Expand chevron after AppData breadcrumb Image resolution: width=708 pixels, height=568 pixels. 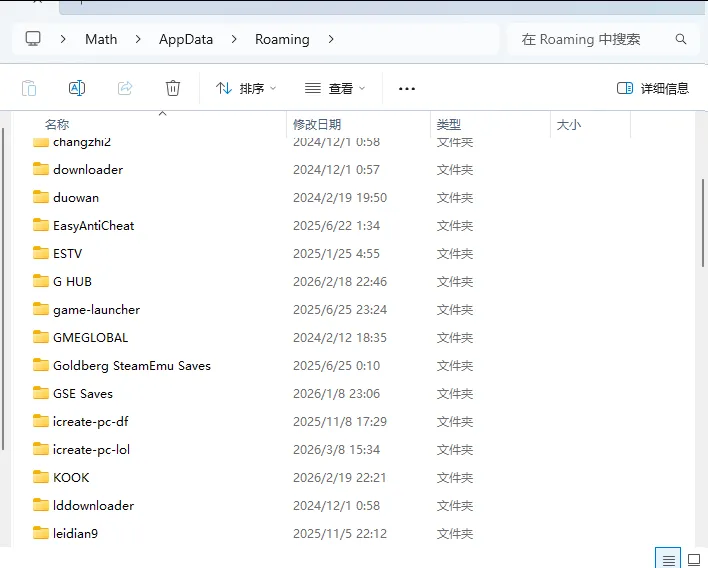tap(234, 39)
